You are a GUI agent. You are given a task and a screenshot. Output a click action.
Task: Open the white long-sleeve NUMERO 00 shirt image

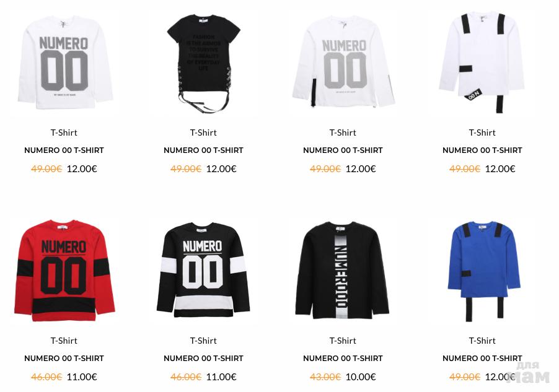click(64, 63)
